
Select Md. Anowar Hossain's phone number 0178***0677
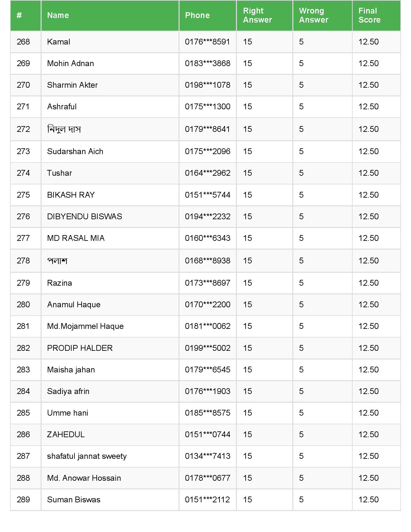coord(208,478)
